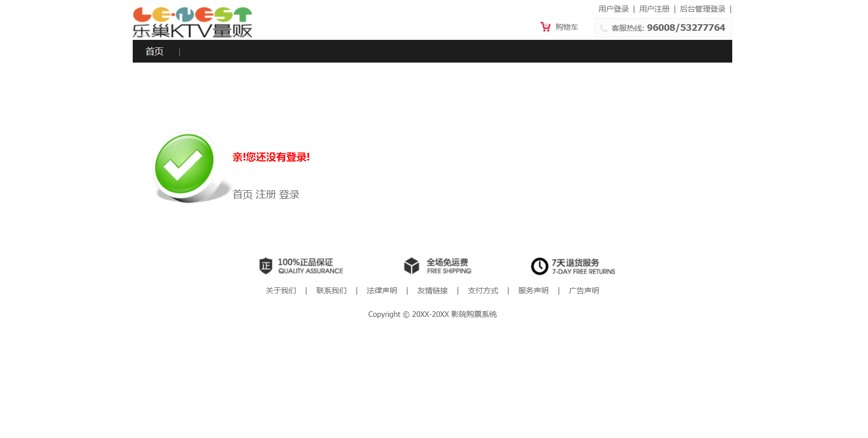868x438 pixels.
Task: Open 支付方式 footer link
Action: pyautogui.click(x=483, y=291)
